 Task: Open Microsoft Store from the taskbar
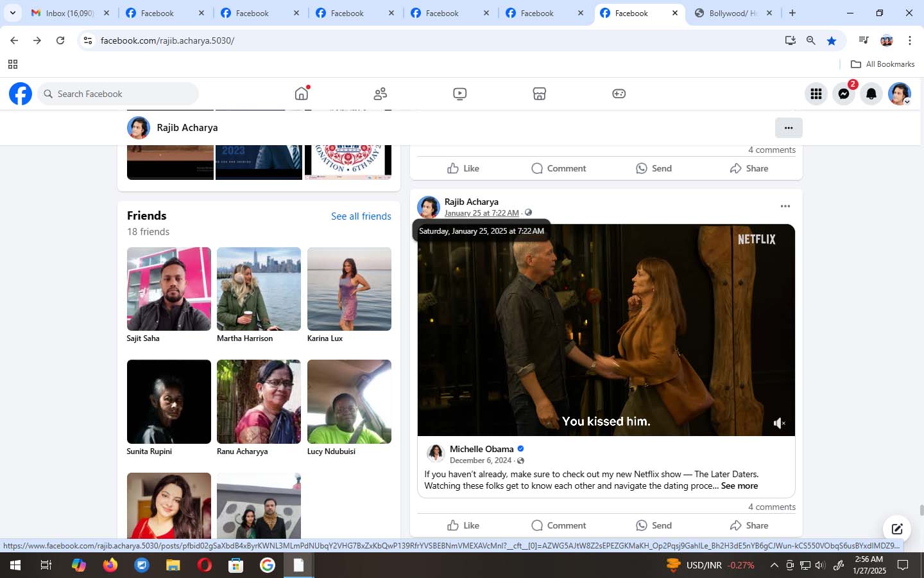coord(236,565)
